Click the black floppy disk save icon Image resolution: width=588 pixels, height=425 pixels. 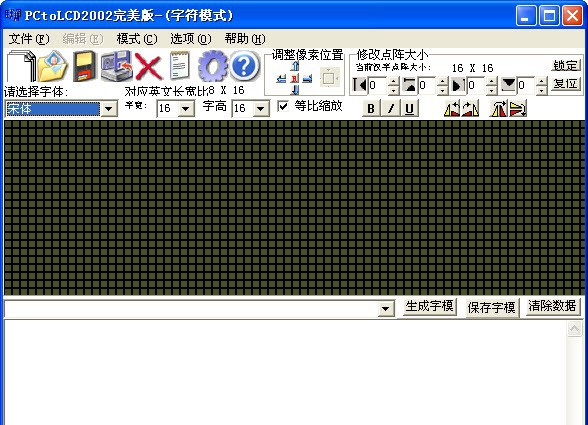tap(84, 66)
